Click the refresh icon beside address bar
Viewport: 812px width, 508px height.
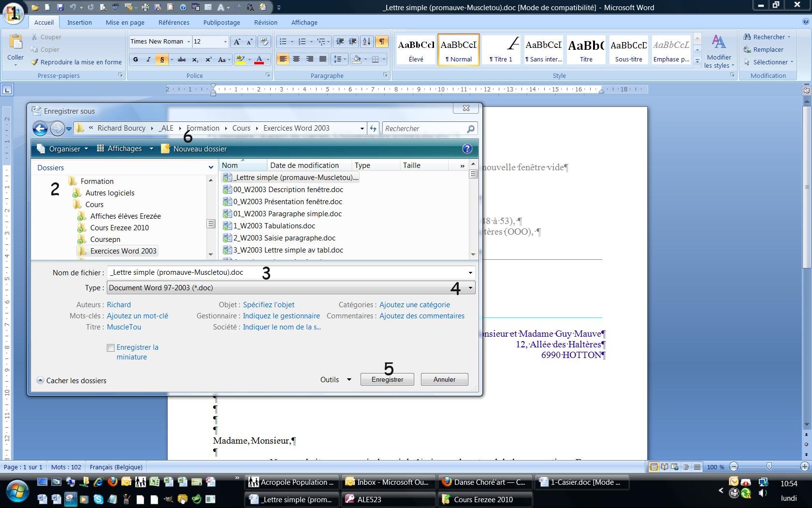(373, 129)
